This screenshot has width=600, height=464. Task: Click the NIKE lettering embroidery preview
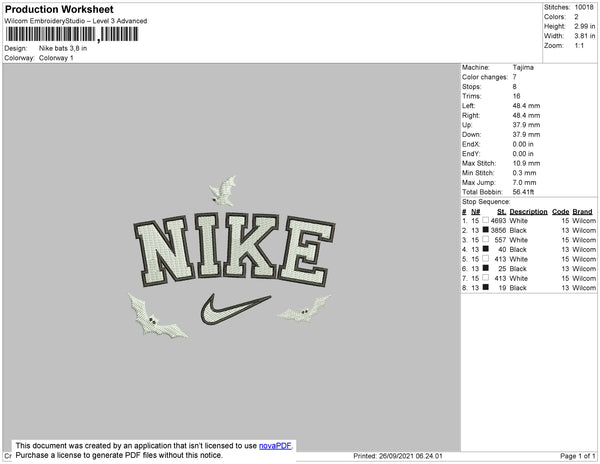click(x=234, y=249)
